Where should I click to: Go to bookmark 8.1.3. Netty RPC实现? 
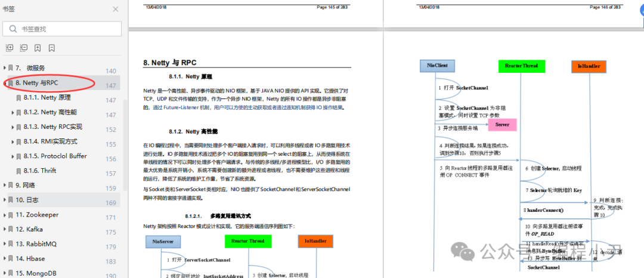[x=53, y=127]
